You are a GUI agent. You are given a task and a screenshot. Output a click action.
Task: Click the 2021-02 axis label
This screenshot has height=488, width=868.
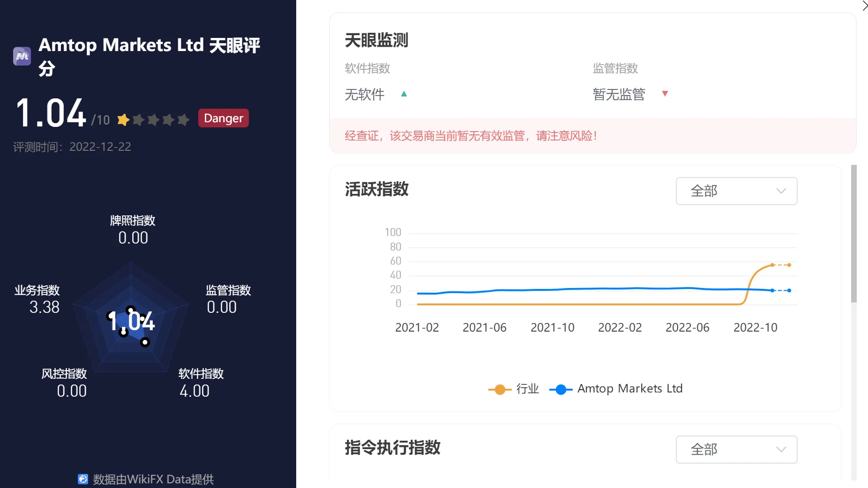(x=417, y=327)
